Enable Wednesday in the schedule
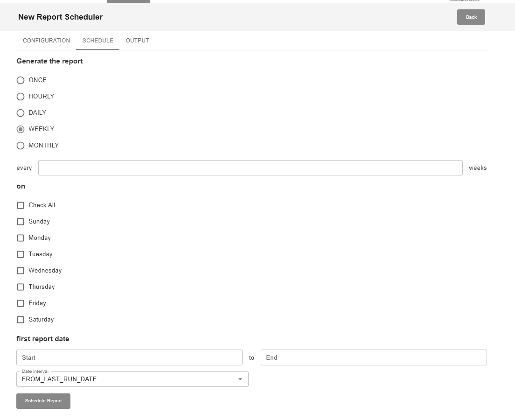The width and height of the screenshot is (515, 420). click(x=21, y=271)
